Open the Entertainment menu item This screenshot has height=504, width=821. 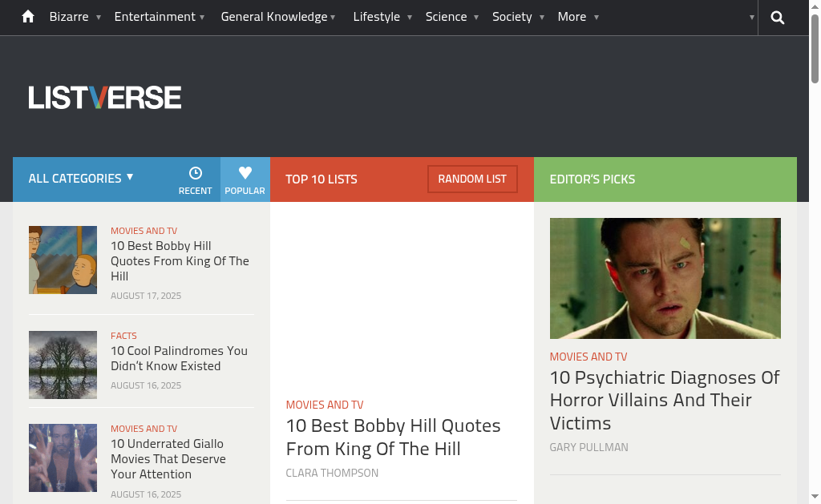point(155,17)
